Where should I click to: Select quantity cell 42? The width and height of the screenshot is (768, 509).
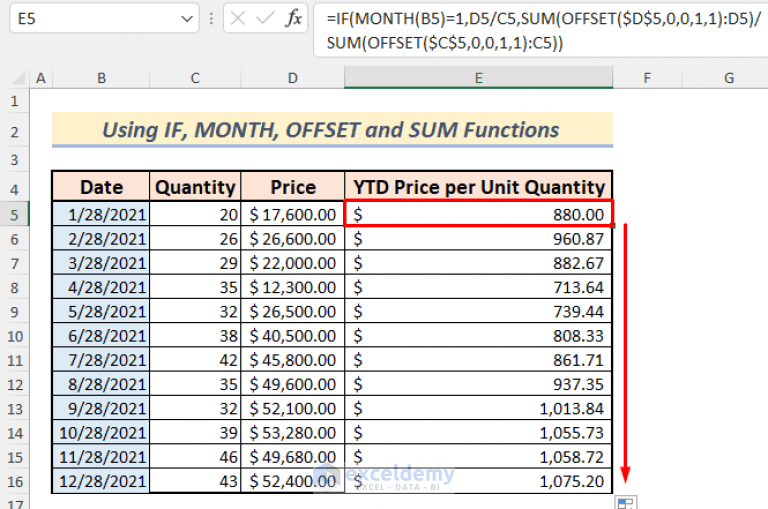click(x=195, y=360)
